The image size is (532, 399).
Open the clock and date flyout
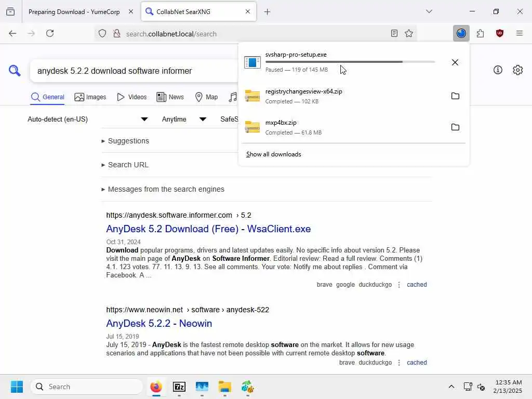[x=508, y=387]
